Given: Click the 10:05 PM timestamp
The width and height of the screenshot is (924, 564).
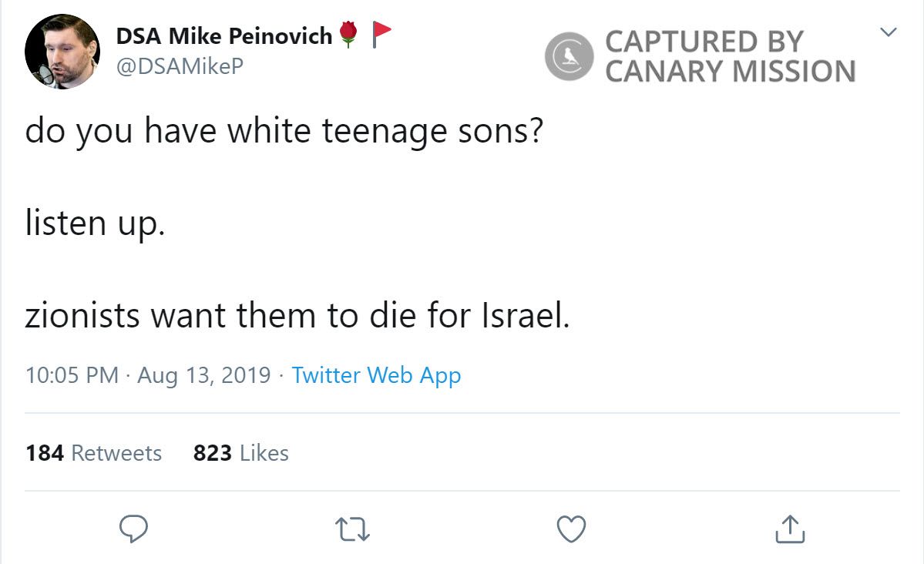Looking at the screenshot, I should (x=72, y=376).
